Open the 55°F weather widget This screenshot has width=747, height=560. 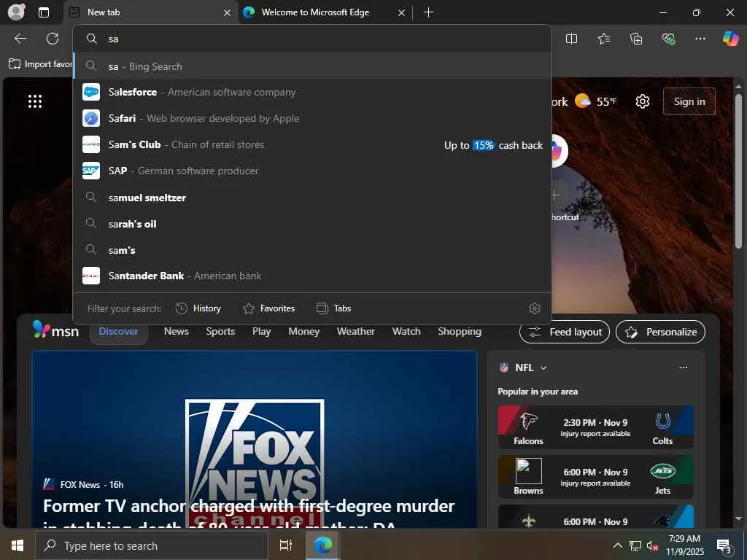[595, 101]
